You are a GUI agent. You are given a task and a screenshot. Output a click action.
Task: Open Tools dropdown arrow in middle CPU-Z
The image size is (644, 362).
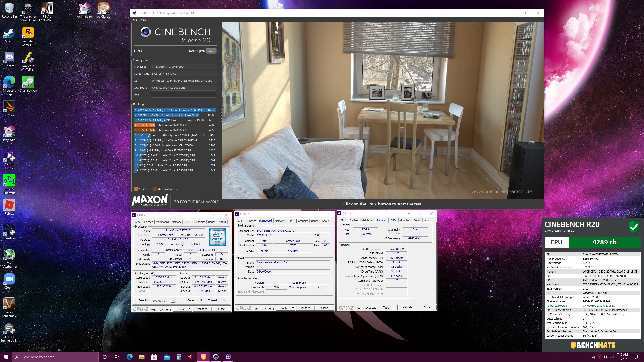click(293, 308)
